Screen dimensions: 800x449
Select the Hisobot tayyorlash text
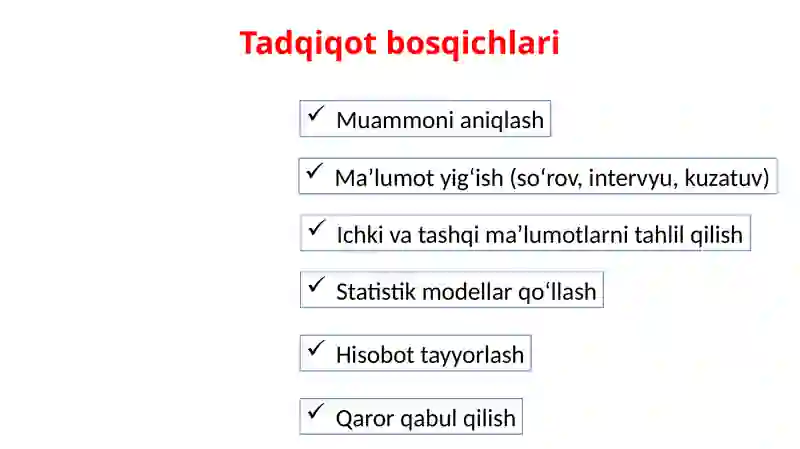click(x=430, y=356)
